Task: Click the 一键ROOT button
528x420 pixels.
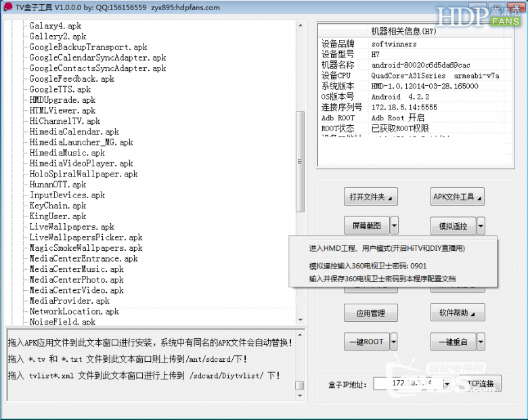Action: click(367, 342)
